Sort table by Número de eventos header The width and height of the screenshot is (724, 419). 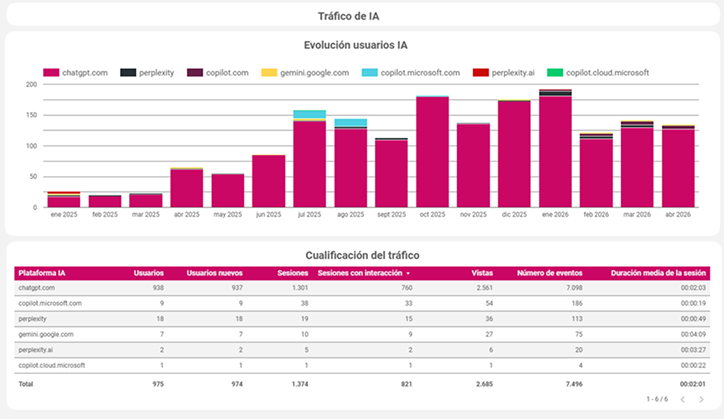(x=549, y=273)
